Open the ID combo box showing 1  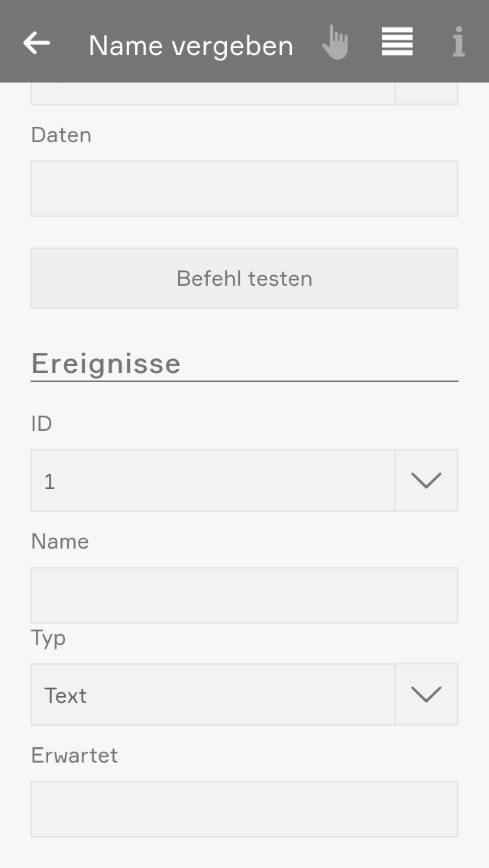click(213, 481)
